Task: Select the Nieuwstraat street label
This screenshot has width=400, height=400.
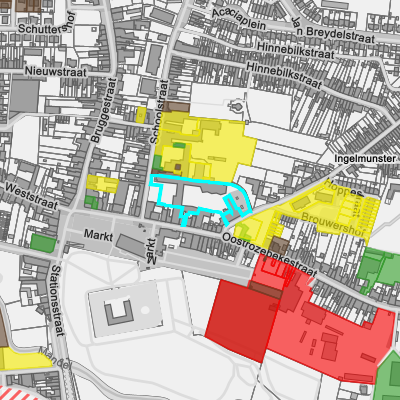Action: 55,71
